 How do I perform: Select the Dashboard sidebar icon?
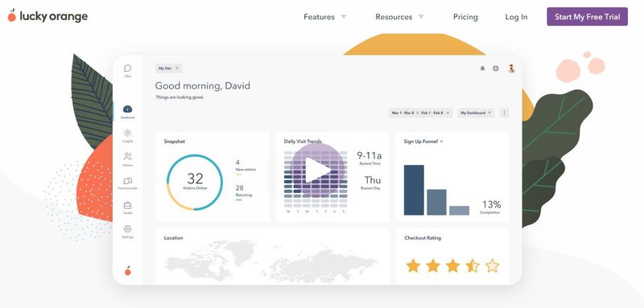128,109
